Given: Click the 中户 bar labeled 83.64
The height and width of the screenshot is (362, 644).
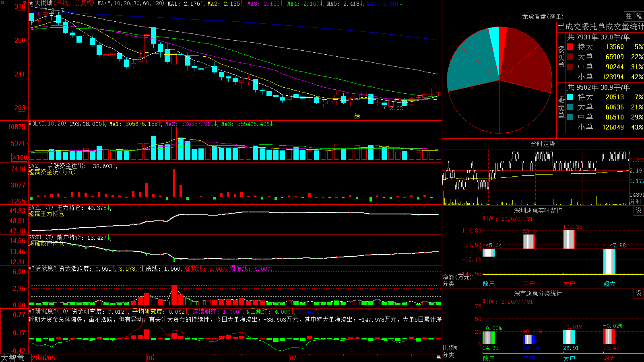Looking at the screenshot, I should 529,241.
